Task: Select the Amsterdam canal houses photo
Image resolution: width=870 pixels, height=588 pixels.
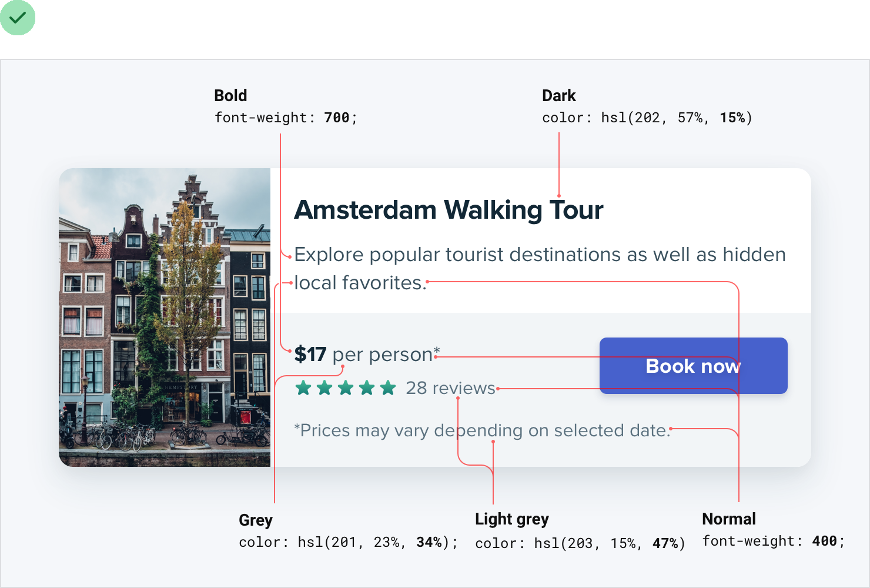Action: coord(165,318)
